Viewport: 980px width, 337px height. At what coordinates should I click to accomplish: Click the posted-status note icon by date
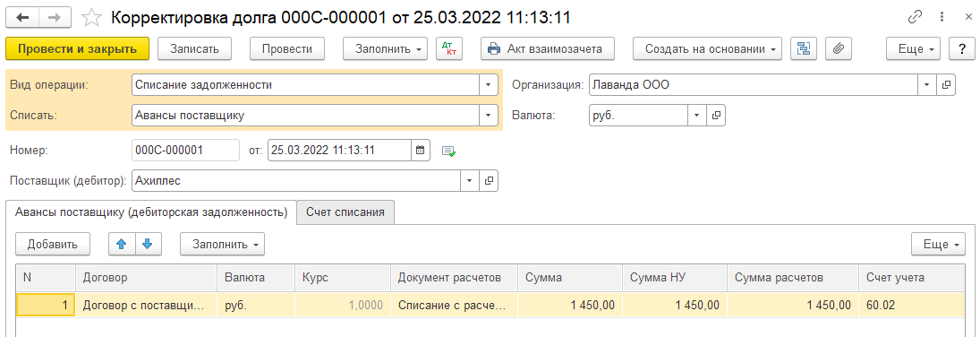(448, 151)
